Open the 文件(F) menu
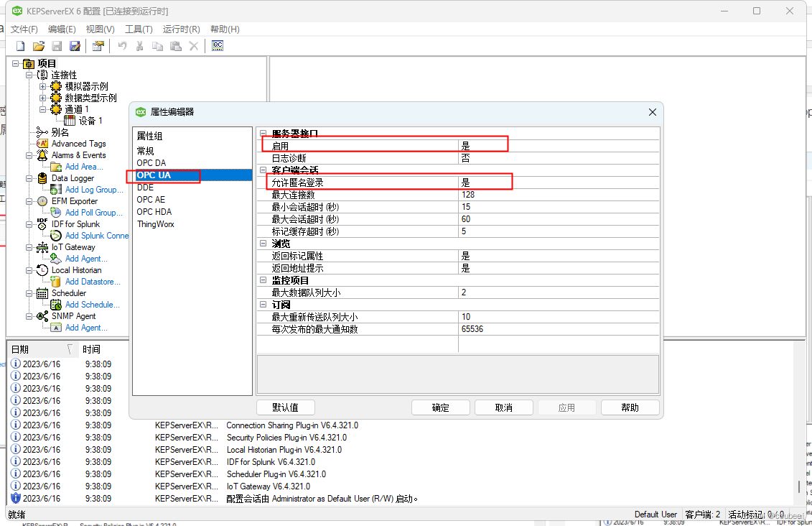The width and height of the screenshot is (812, 526). pos(24,29)
